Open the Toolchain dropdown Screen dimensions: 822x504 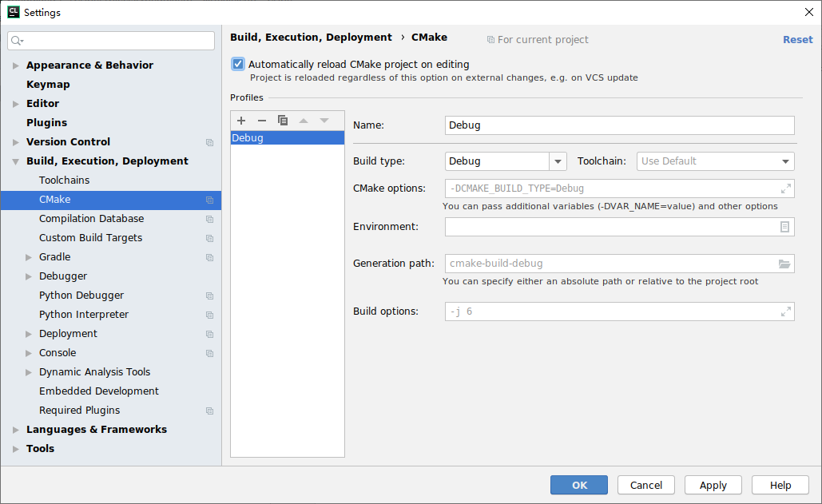pyautogui.click(x=785, y=161)
